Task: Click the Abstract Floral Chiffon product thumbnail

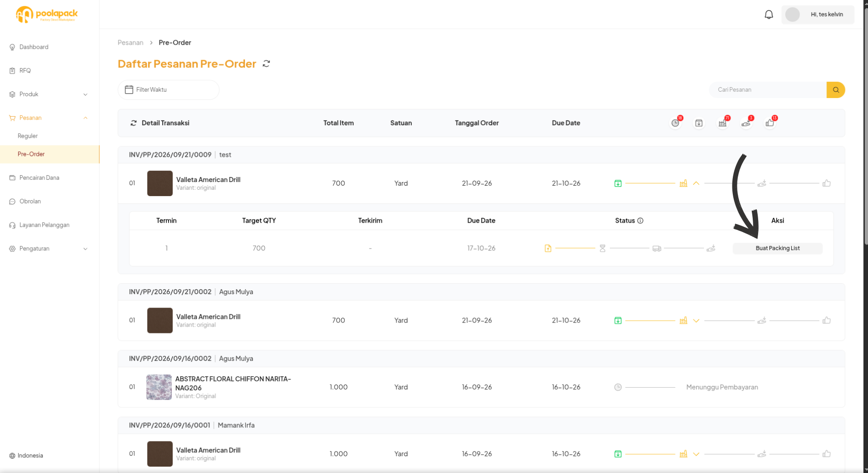Action: pos(159,387)
